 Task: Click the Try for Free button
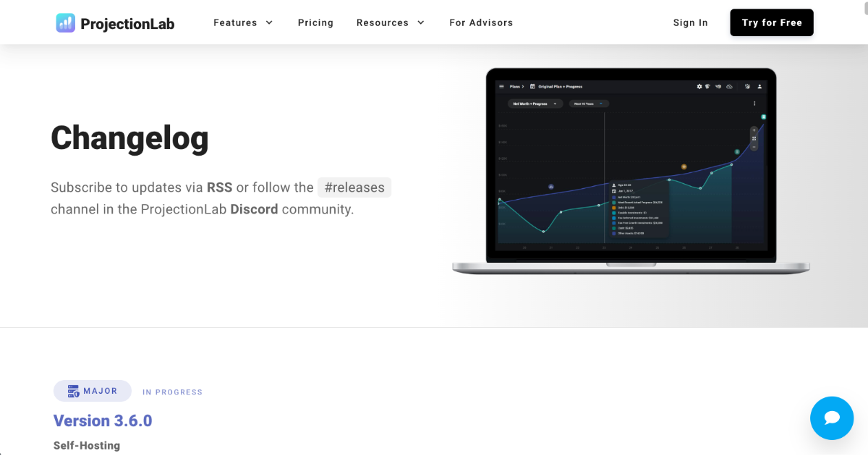click(x=772, y=22)
